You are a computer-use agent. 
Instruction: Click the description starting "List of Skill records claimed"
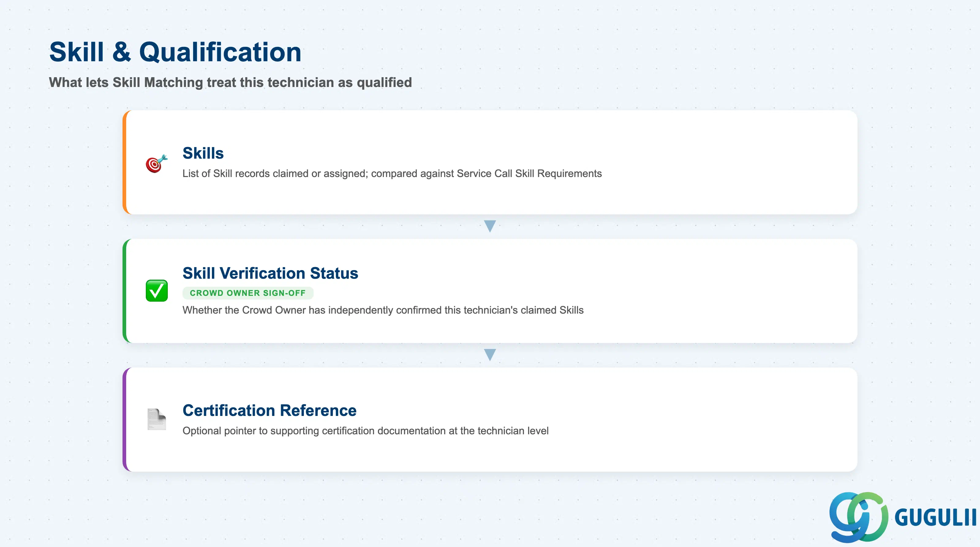click(392, 173)
